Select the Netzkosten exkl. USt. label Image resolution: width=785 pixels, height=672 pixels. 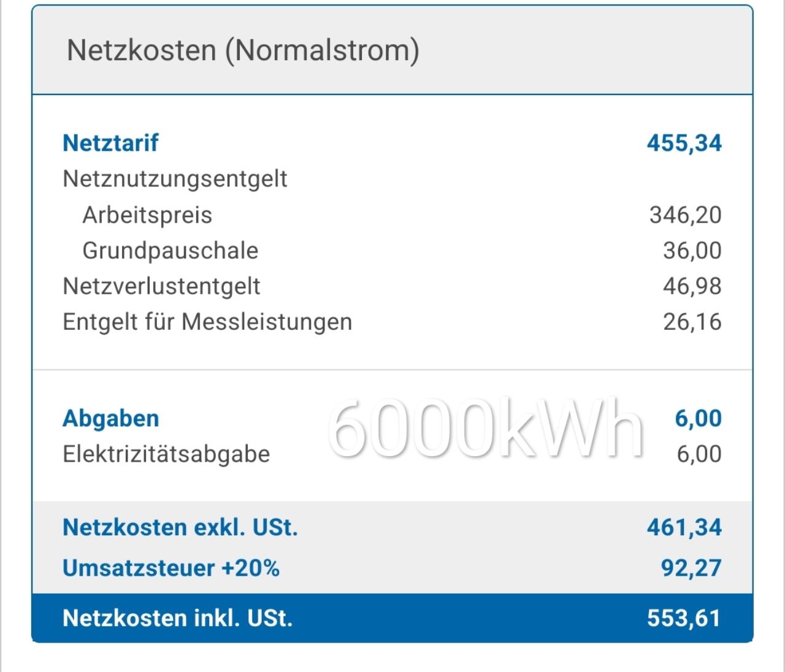[x=180, y=527]
